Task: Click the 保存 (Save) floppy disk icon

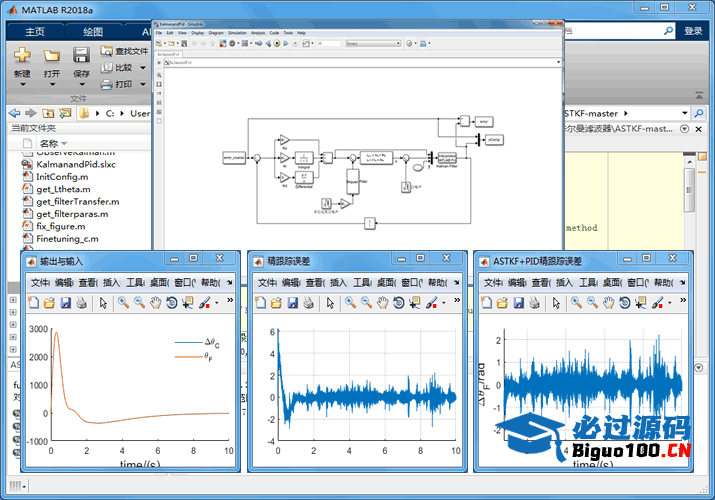Action: [81, 55]
